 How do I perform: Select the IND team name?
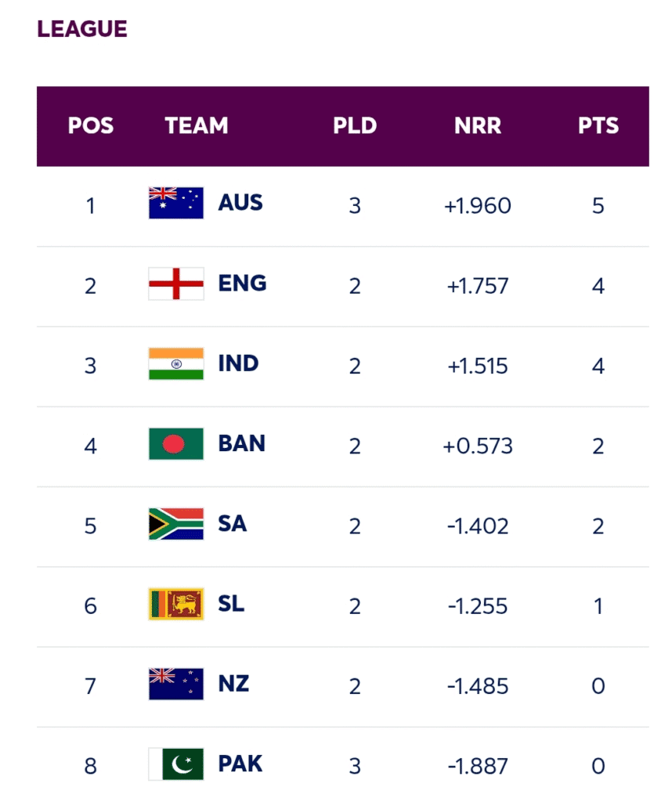pos(238,363)
